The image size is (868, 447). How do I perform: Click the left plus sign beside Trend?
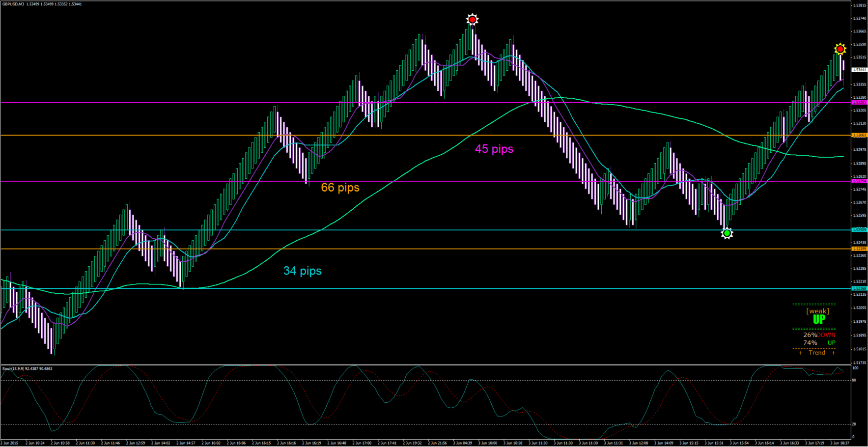click(800, 353)
